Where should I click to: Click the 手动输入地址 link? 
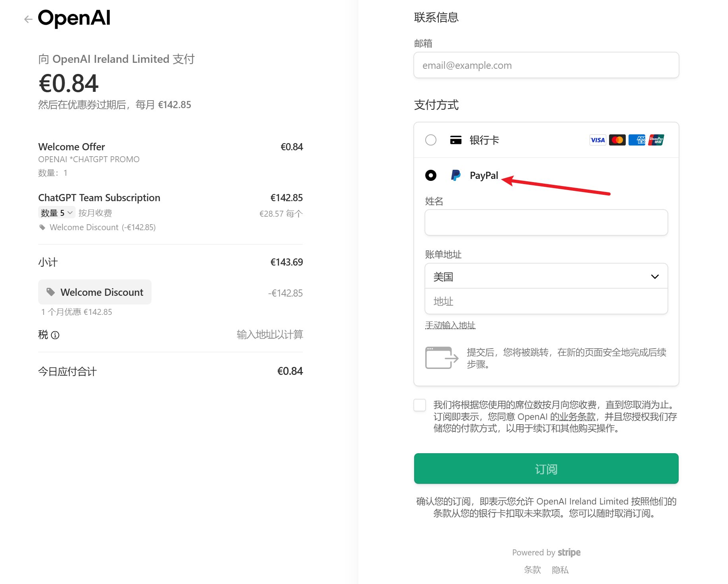(x=450, y=325)
